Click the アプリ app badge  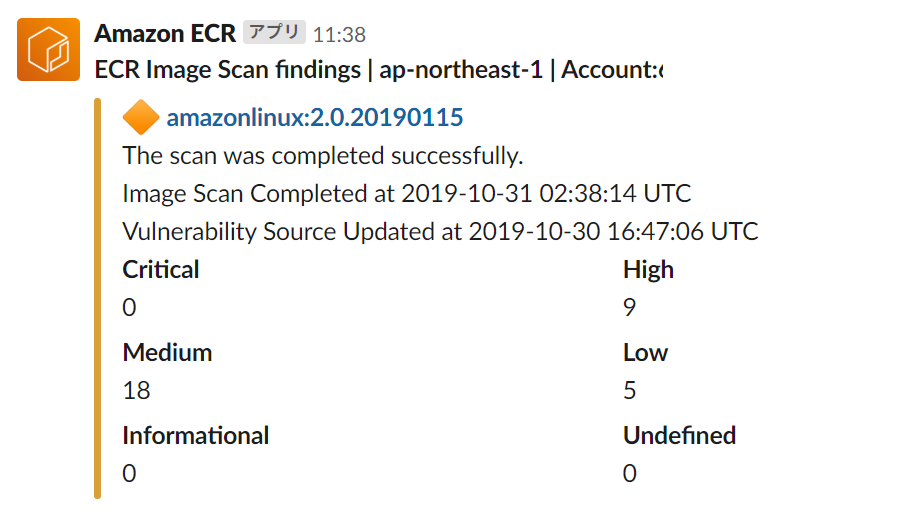click(x=274, y=33)
